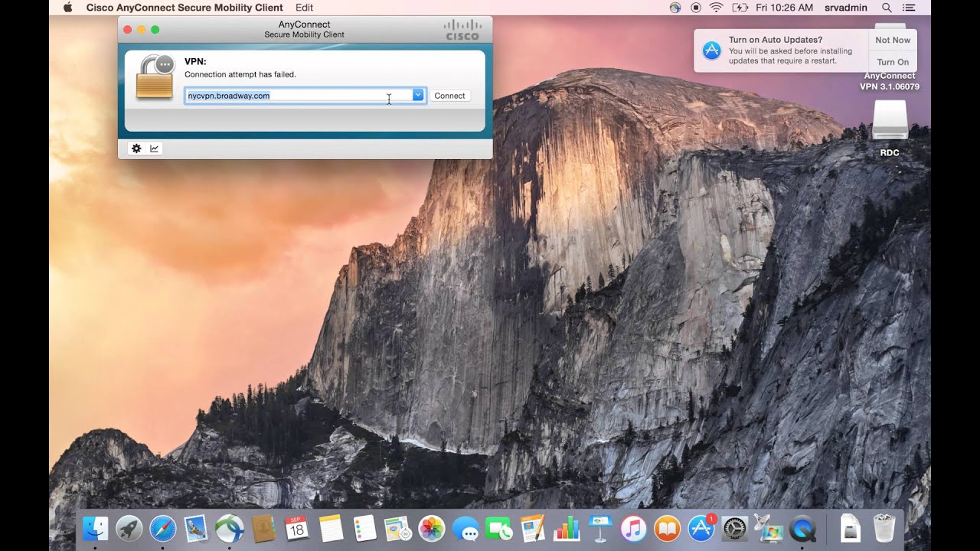Image resolution: width=980 pixels, height=551 pixels.
Task: Click the VPN padlock status icon
Action: pos(155,77)
